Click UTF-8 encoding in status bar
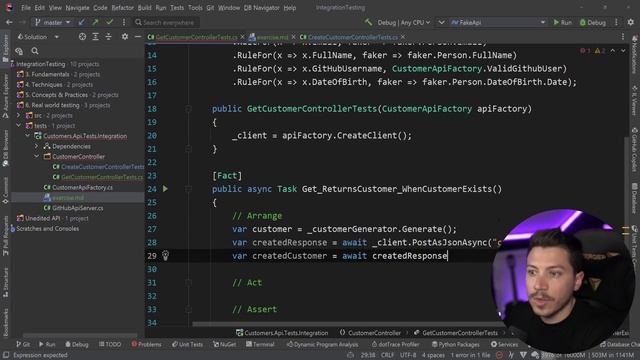The image size is (640, 360). [x=408, y=355]
